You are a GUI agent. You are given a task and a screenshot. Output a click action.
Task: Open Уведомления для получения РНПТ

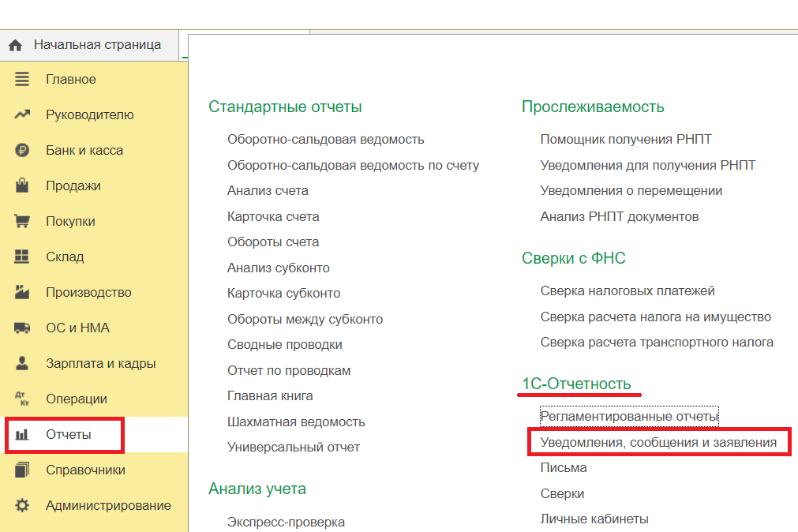click(x=648, y=166)
